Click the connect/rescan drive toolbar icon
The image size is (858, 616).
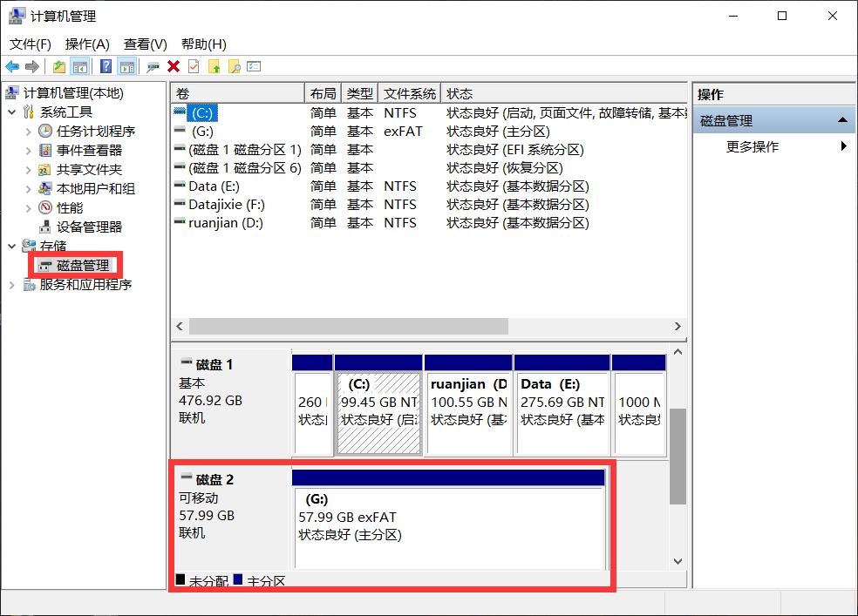153,67
